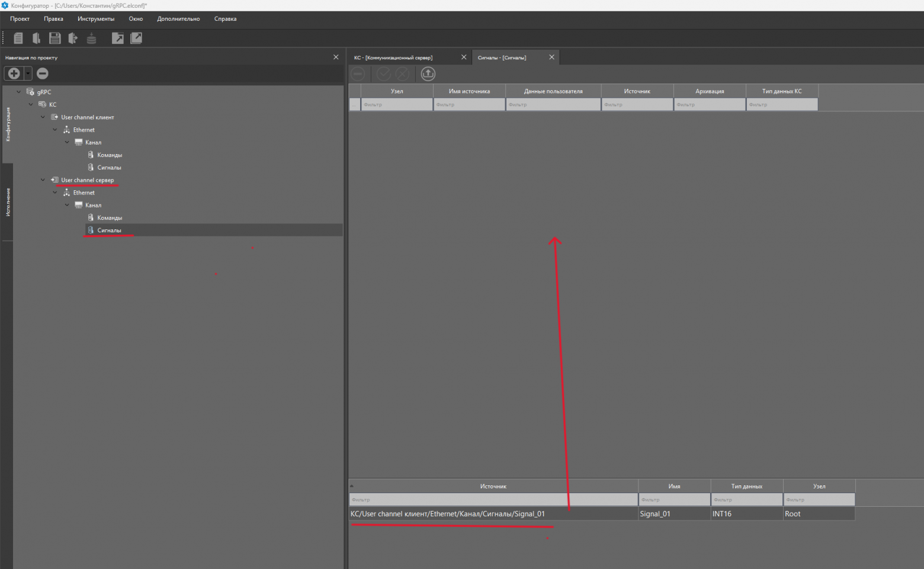Select the Исполнение vertical side tab

tap(8, 202)
